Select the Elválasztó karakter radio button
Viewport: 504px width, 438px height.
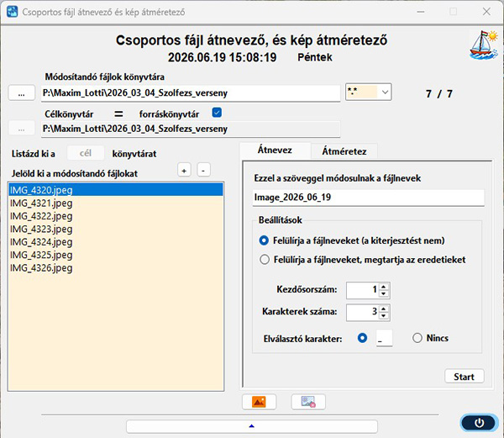(x=362, y=338)
